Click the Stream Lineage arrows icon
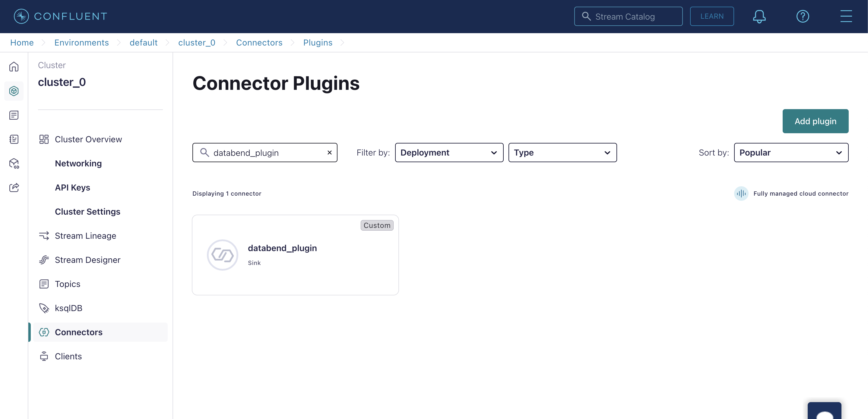Screen dimensions: 868x419 44,236
